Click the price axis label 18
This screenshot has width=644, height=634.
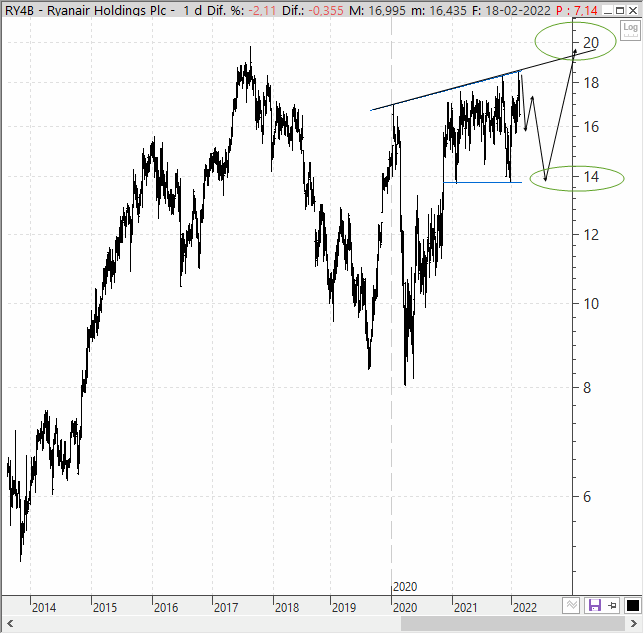point(591,83)
